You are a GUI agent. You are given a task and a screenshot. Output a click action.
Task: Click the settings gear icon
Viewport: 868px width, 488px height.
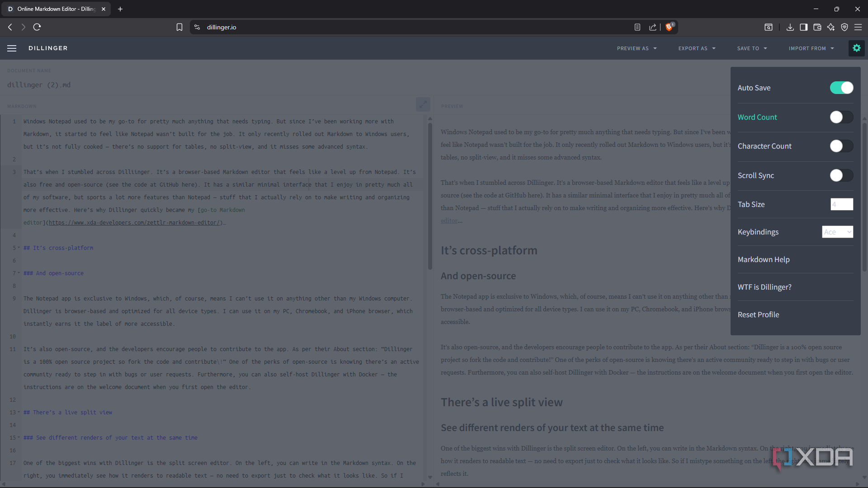(x=856, y=48)
